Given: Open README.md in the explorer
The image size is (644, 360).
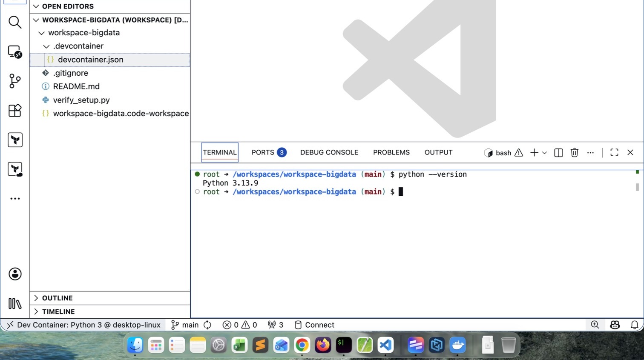Looking at the screenshot, I should click(x=110, y=86).
